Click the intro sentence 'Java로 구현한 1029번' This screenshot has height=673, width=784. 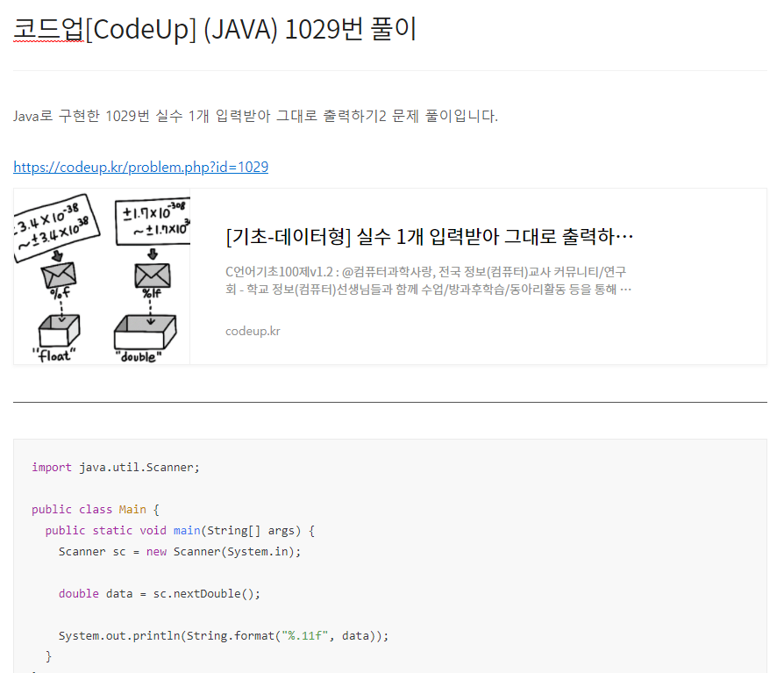(255, 116)
